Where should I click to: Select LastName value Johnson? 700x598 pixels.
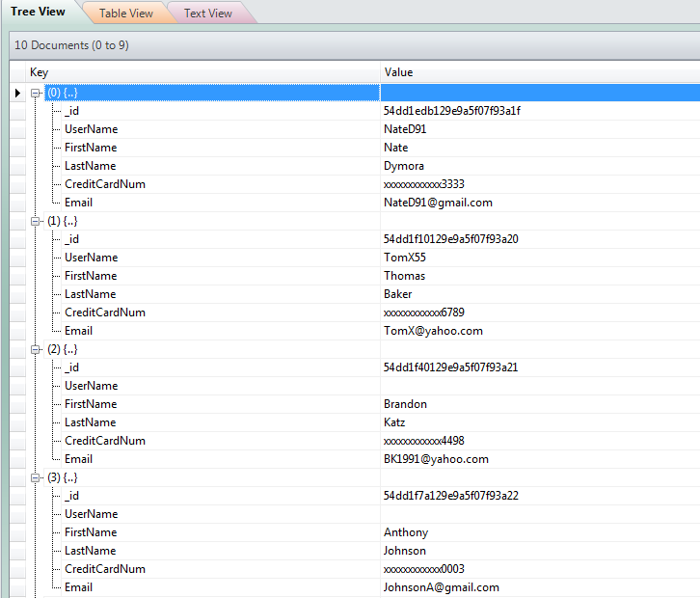point(404,550)
